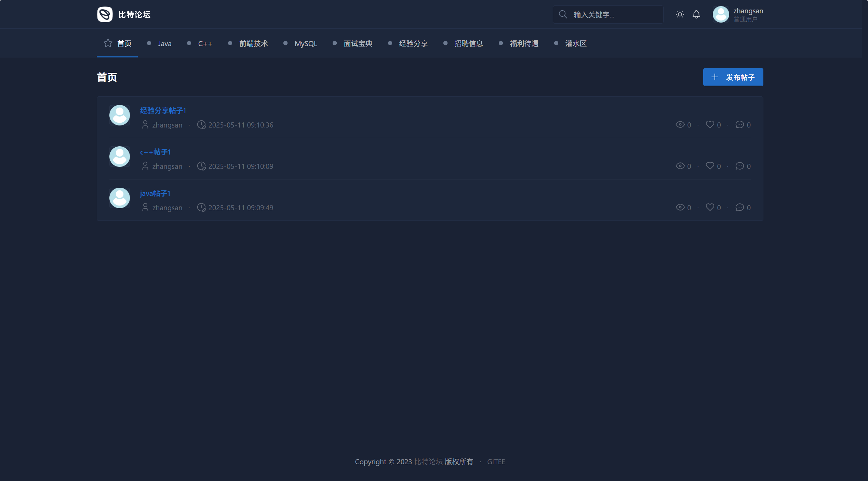Screen dimensions: 868x481
Task: Click the heart icon on java帖子1 row
Action: pos(710,207)
